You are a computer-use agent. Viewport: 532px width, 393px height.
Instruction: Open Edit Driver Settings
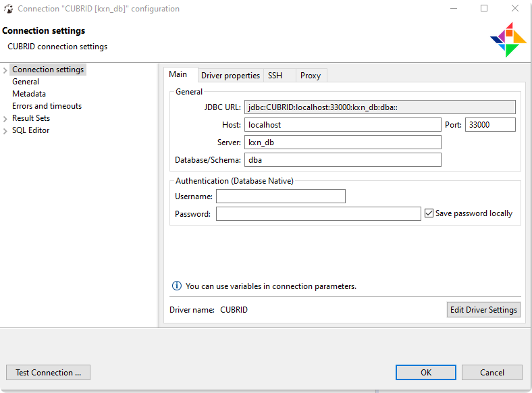pyautogui.click(x=483, y=309)
